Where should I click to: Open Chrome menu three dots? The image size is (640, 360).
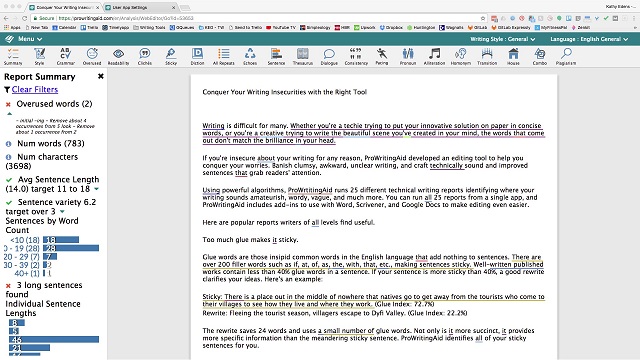[x=634, y=18]
